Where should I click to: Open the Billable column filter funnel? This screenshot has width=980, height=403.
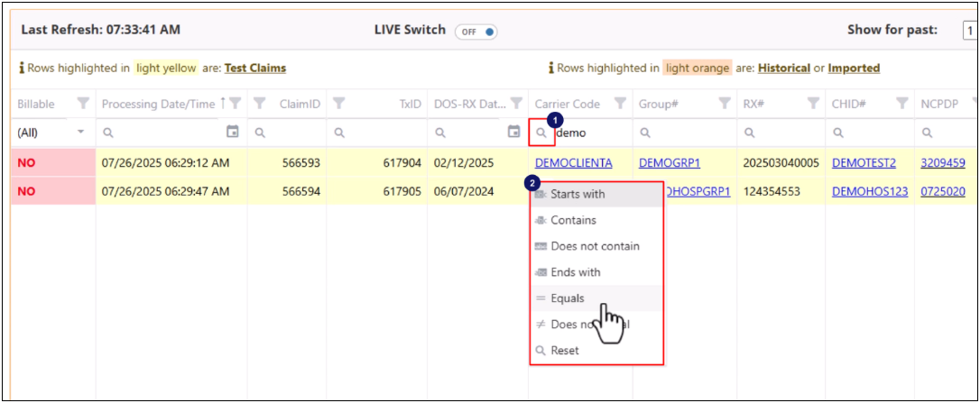[83, 104]
